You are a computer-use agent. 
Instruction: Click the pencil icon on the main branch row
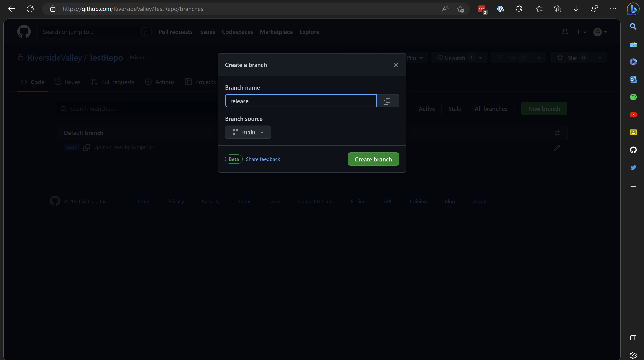pyautogui.click(x=557, y=148)
